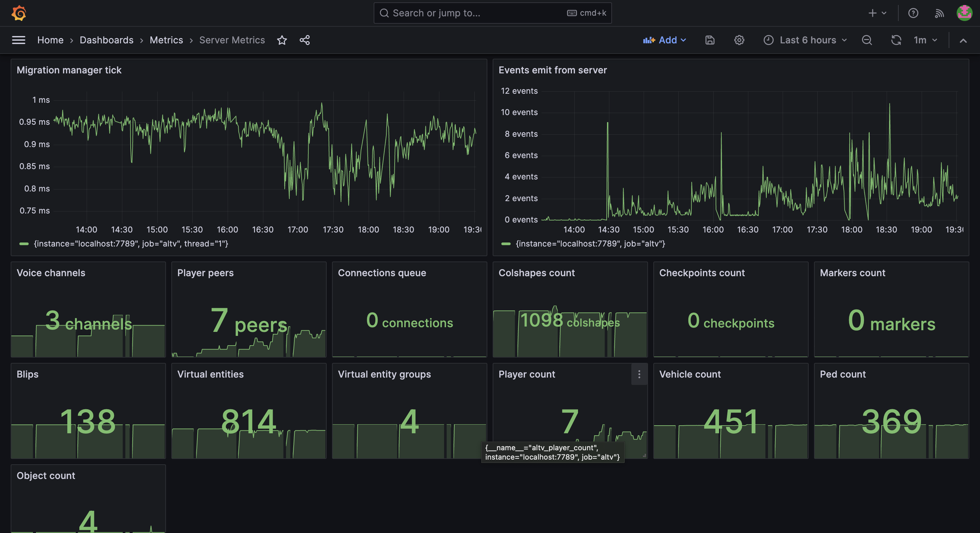
Task: Click the Grafana logo icon
Action: coord(19,13)
